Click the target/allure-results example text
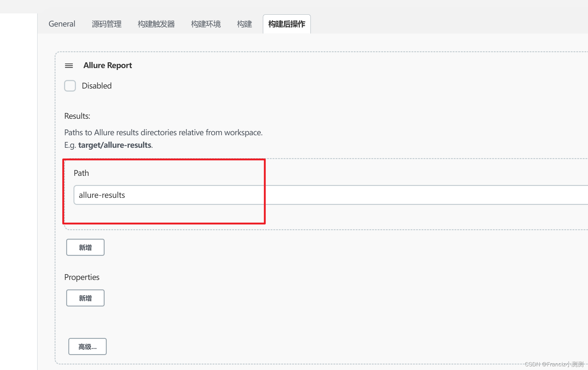The height and width of the screenshot is (370, 588). click(x=115, y=145)
